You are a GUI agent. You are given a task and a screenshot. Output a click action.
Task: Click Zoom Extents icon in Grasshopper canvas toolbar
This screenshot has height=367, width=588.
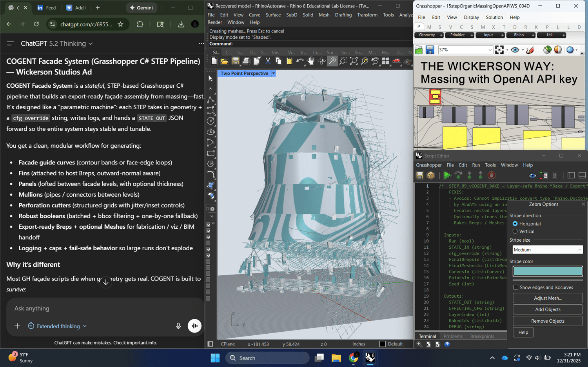499,50
